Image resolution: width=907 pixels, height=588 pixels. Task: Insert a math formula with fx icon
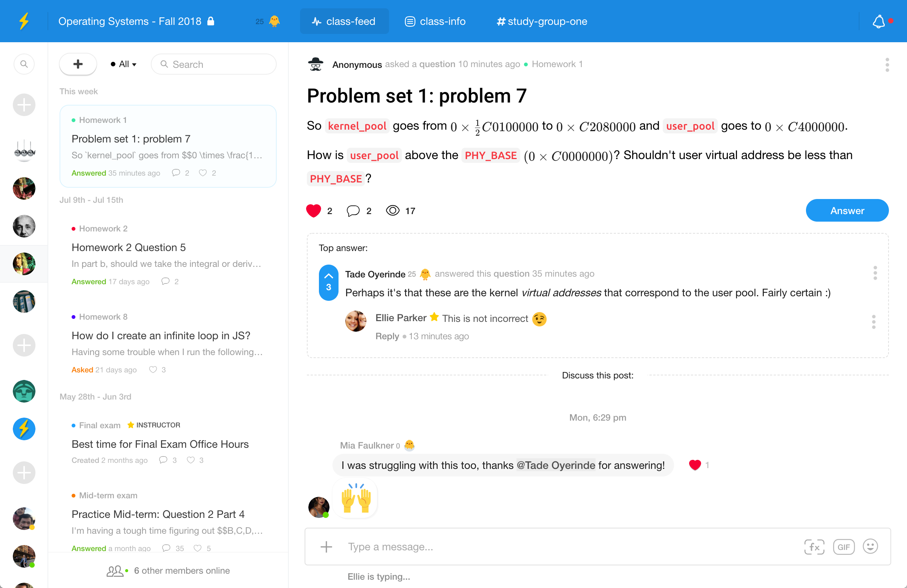coord(814,547)
